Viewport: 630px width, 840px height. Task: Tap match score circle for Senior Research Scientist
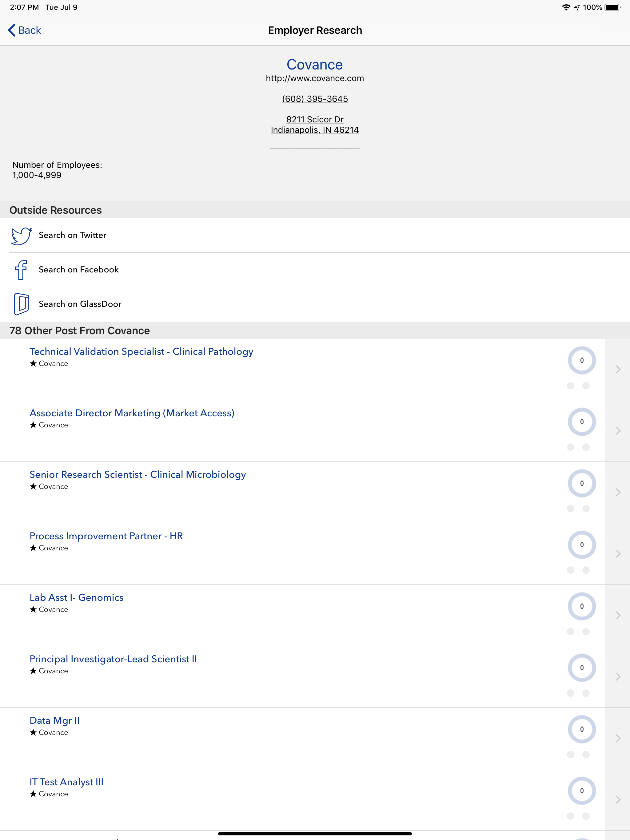582,483
